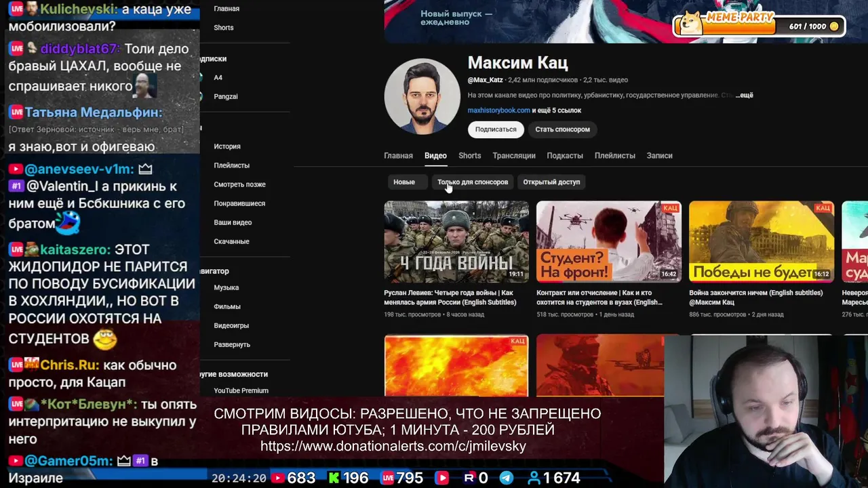Expand the navigator list with Развернуть
This screenshot has height=488, width=868.
tap(232, 344)
